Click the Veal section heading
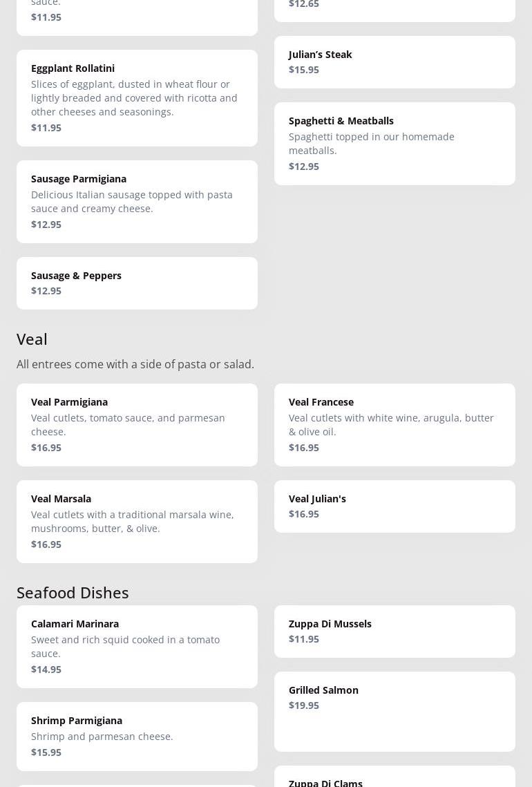 [32, 339]
